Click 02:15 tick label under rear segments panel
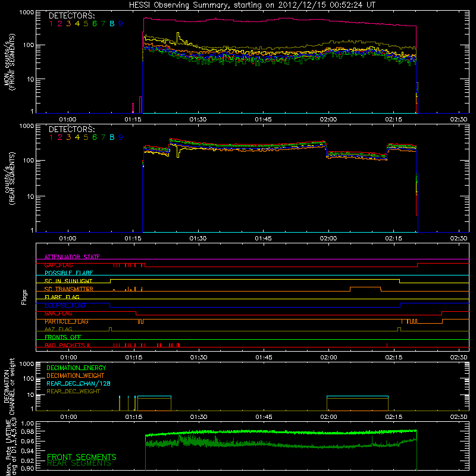Image resolution: width=476 pixels, height=476 pixels. 393,239
